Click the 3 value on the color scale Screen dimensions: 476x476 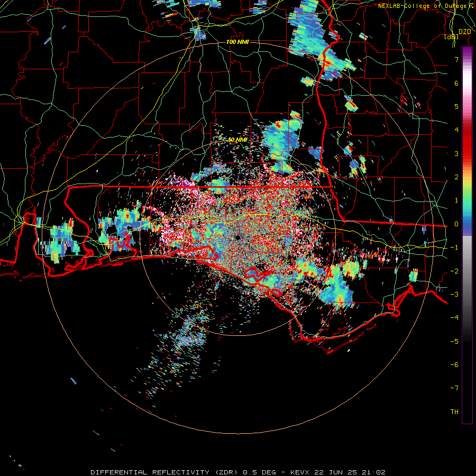click(x=456, y=153)
